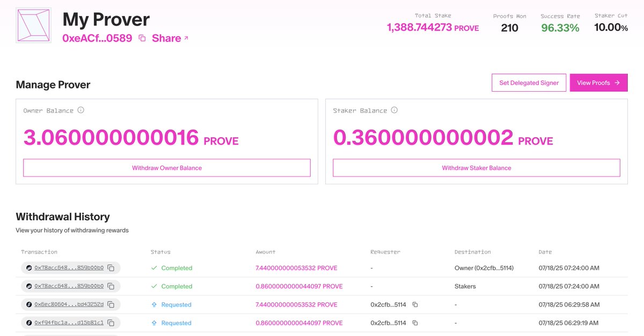
Task: Click the Status column header
Action: tap(160, 252)
